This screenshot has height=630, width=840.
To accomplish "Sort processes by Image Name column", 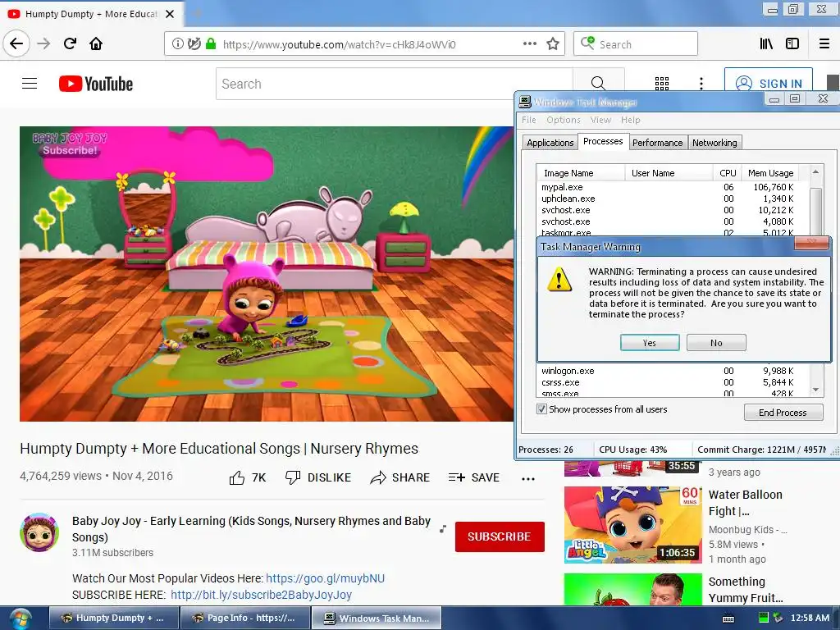I will (581, 173).
